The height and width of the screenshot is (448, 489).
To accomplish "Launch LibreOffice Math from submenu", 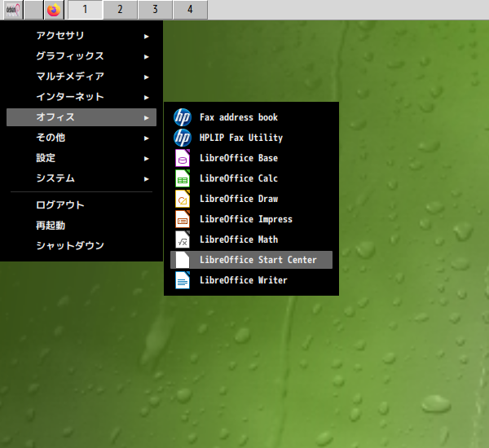I will click(x=251, y=239).
